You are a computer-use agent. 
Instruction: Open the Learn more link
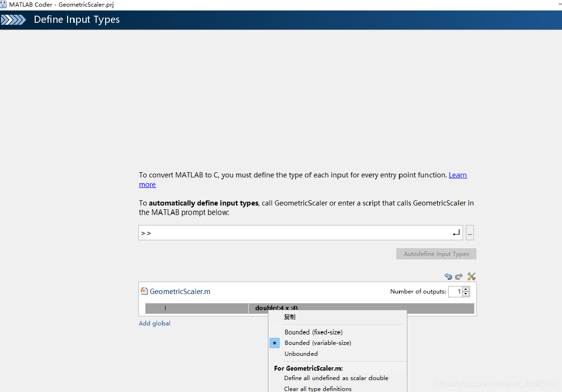point(458,175)
